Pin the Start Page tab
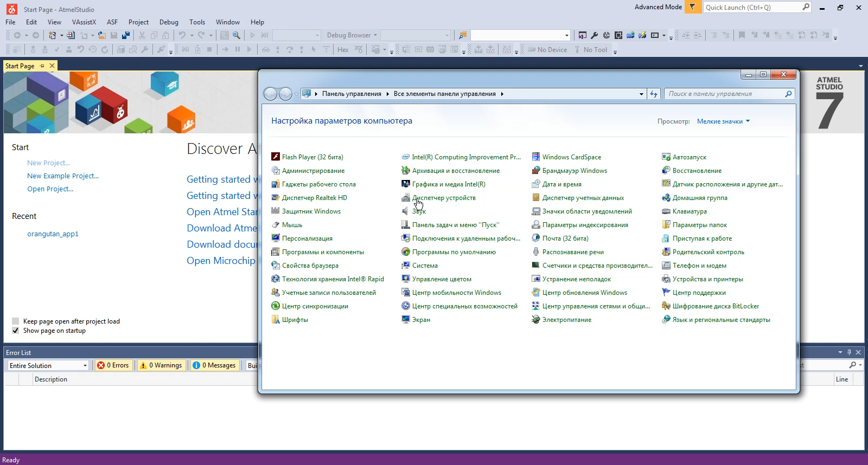Image resolution: width=868 pixels, height=465 pixels. tap(42, 66)
